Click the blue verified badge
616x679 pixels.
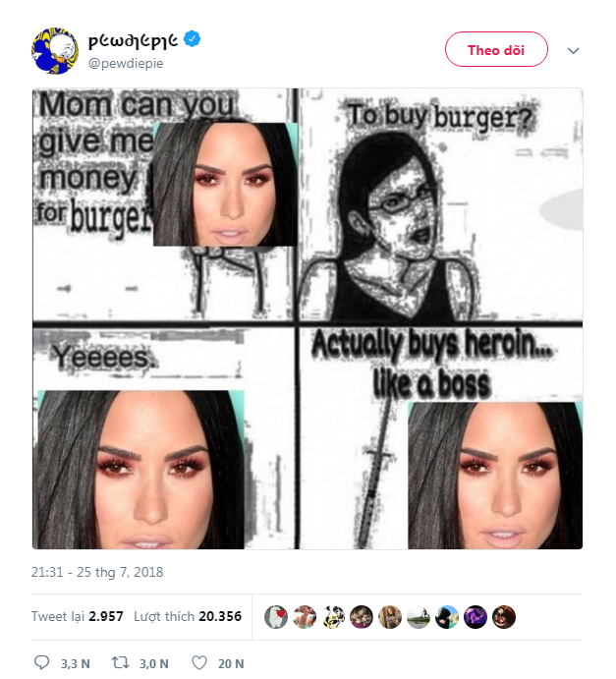tap(195, 39)
